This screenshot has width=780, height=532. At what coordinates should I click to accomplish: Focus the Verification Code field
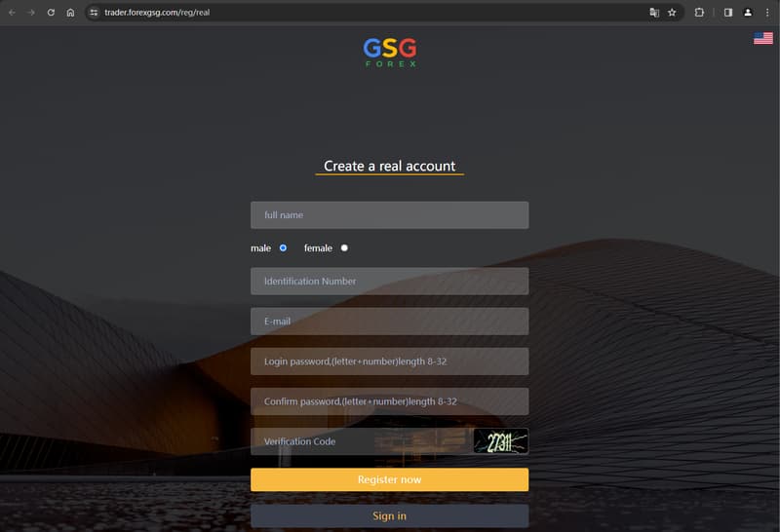(x=362, y=441)
